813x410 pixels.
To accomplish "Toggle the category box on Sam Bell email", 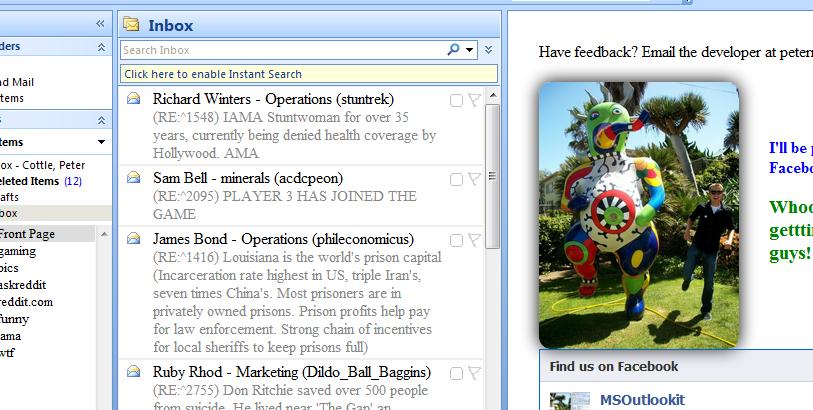I will click(x=456, y=179).
